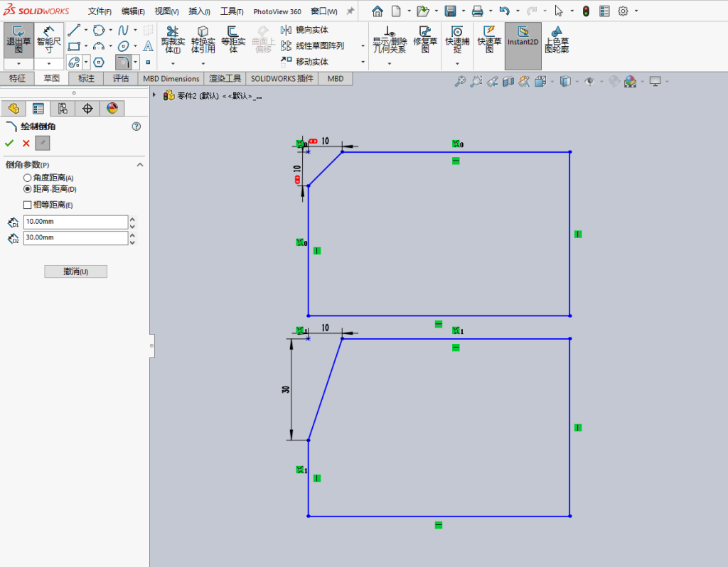Click Mirror Entities (镜向实体)

(x=304, y=30)
